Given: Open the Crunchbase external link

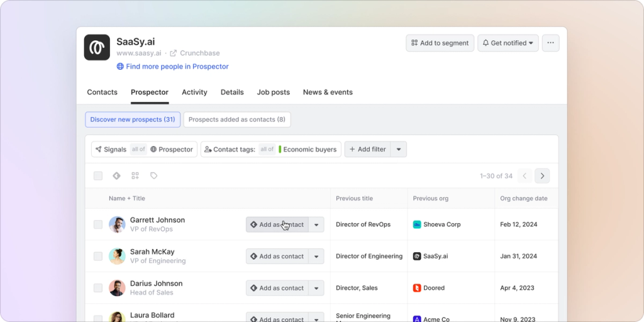Looking at the screenshot, I should pos(195,53).
